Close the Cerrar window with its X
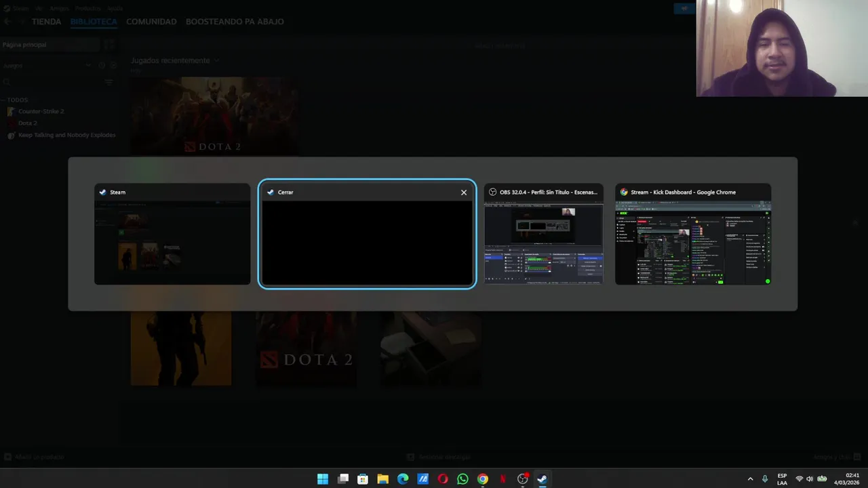868x488 pixels. 464,192
